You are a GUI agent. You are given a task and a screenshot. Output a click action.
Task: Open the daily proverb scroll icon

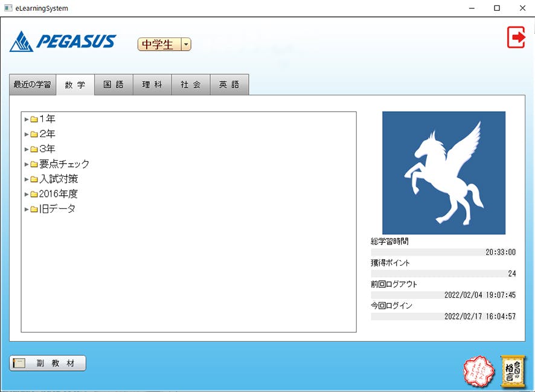pos(514,371)
